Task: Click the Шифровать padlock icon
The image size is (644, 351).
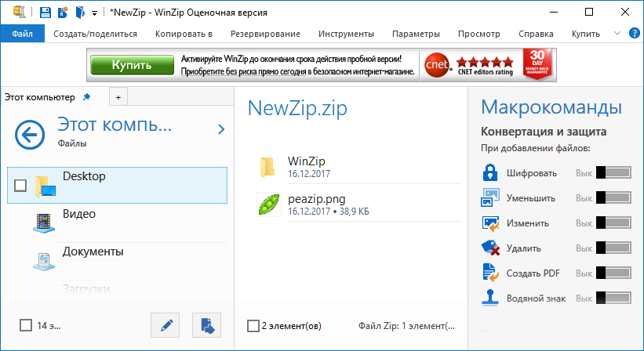Action: pos(490,172)
